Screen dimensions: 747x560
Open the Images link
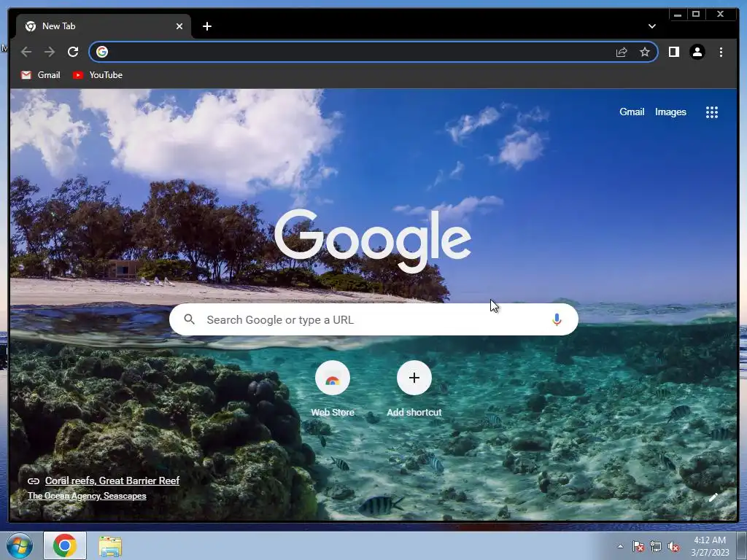tap(670, 112)
